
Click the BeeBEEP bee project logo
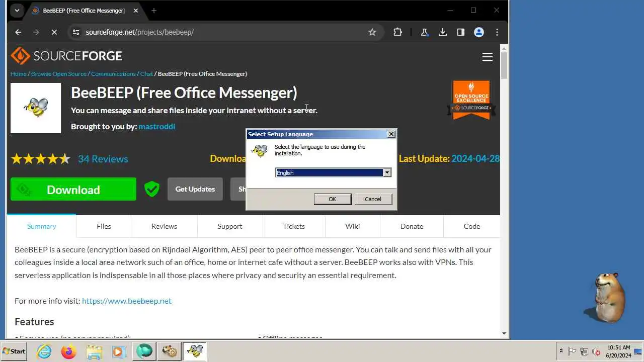coord(36,108)
